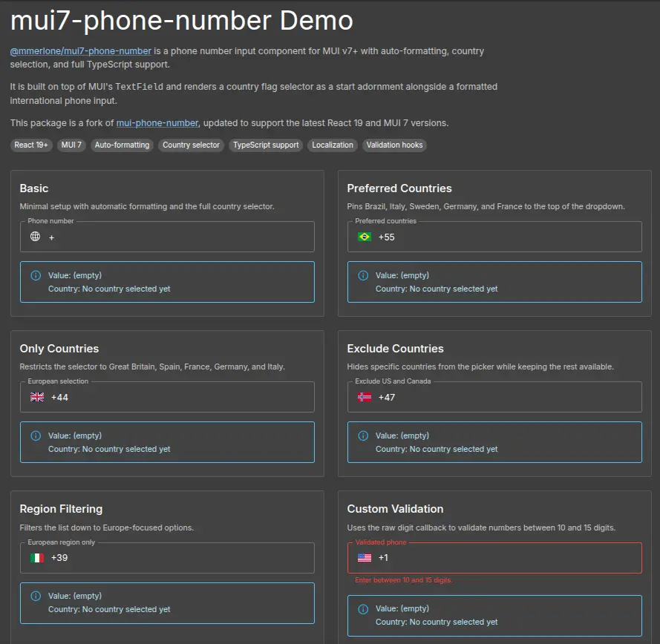The width and height of the screenshot is (660, 644).
Task: Click the Norway flag in Exclude US and Canada
Action: tap(364, 397)
